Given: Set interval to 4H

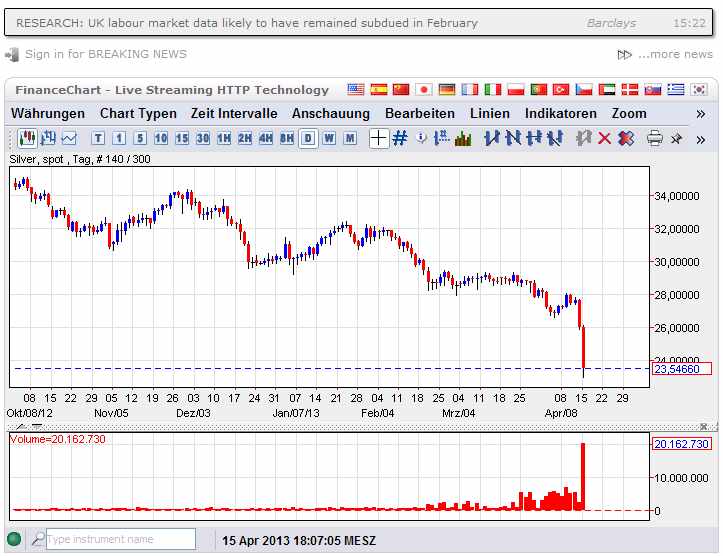Looking at the screenshot, I should [x=266, y=138].
